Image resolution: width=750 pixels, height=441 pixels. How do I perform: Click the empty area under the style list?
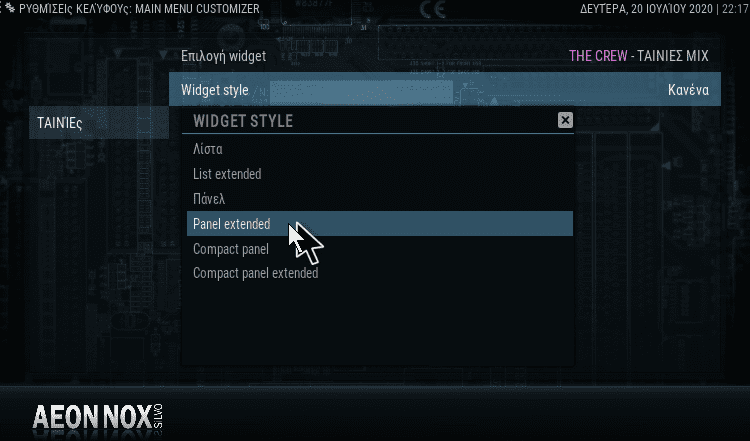point(380,325)
